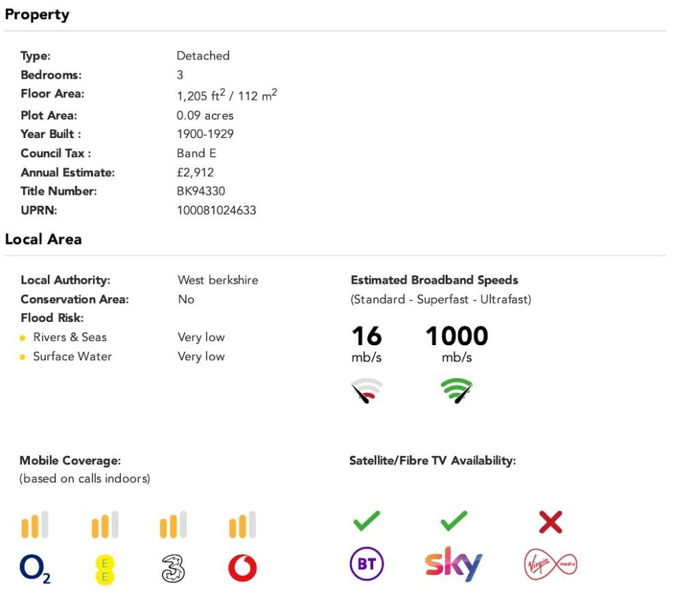Click the signal bars above O2
Screen dimensions: 700x598
click(35, 525)
